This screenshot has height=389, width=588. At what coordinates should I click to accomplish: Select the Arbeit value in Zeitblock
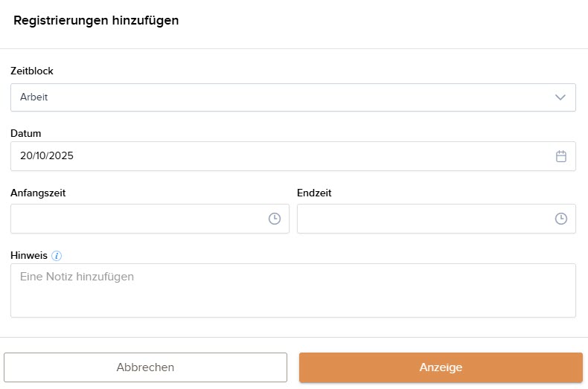click(34, 97)
